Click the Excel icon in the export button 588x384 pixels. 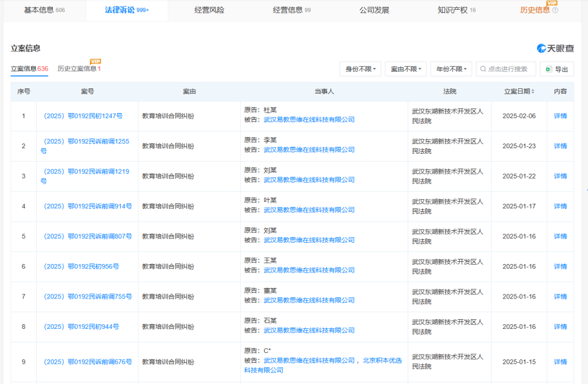548,69
